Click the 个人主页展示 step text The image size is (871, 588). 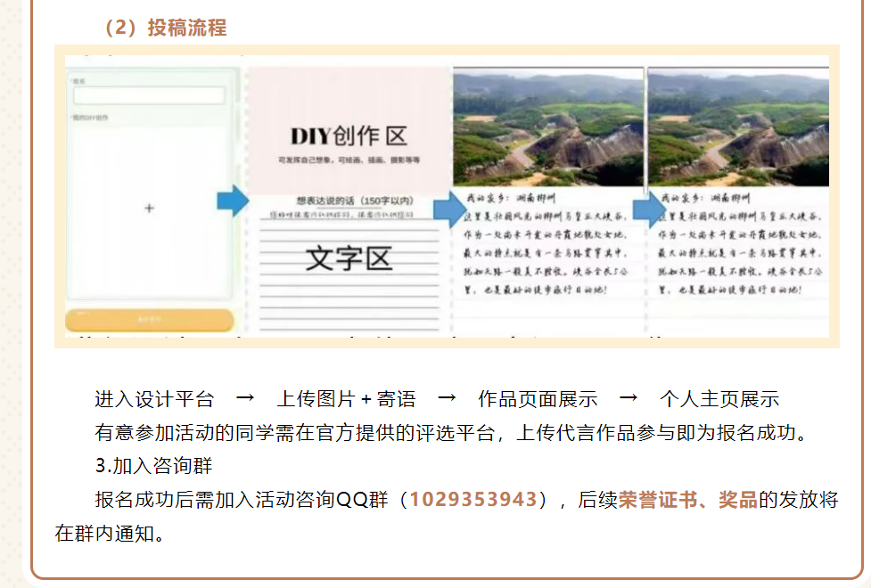tap(719, 399)
